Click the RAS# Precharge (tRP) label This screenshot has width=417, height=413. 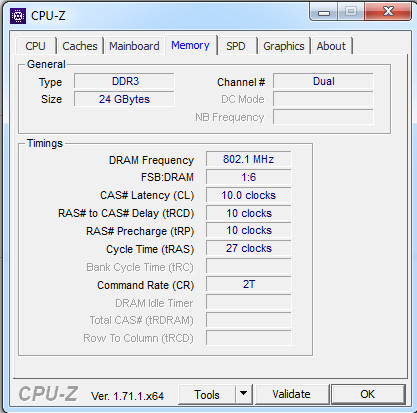point(140,231)
